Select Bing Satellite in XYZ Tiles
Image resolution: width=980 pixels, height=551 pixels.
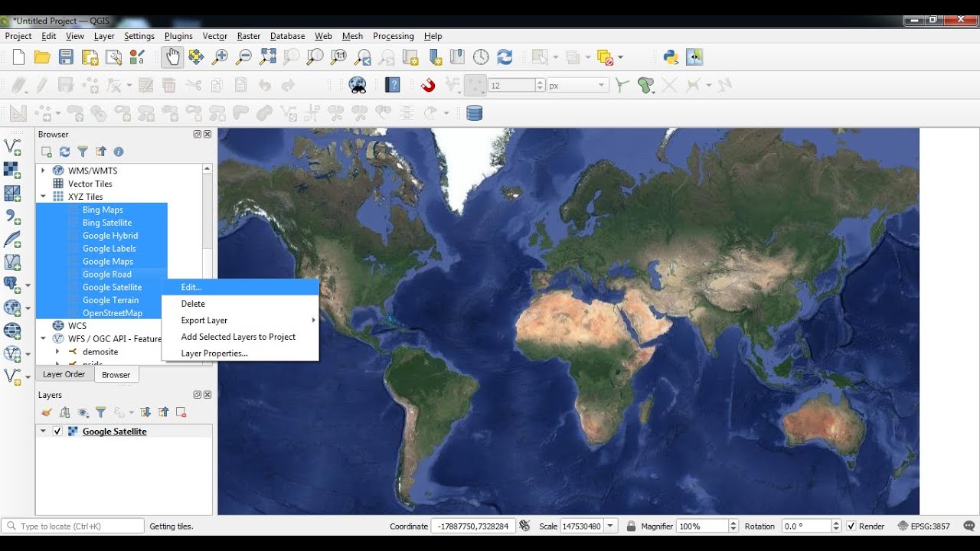(107, 223)
